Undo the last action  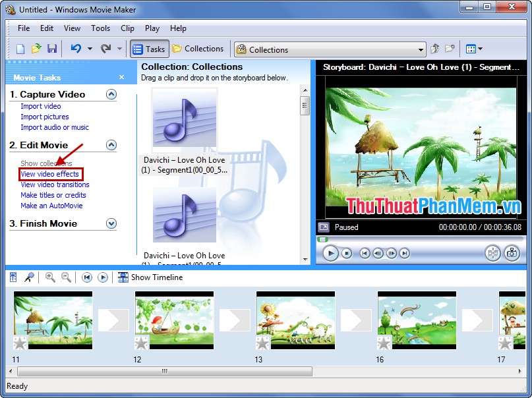[x=76, y=48]
